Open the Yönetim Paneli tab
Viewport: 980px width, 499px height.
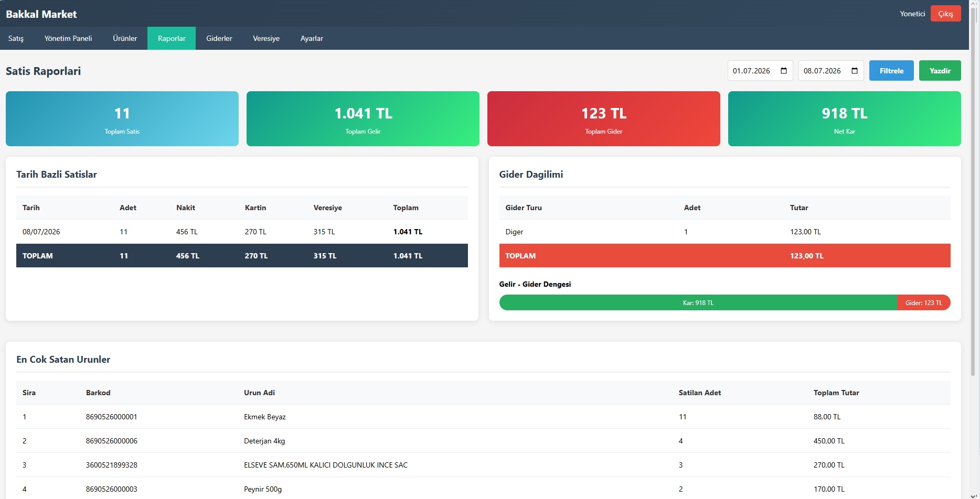pos(68,38)
